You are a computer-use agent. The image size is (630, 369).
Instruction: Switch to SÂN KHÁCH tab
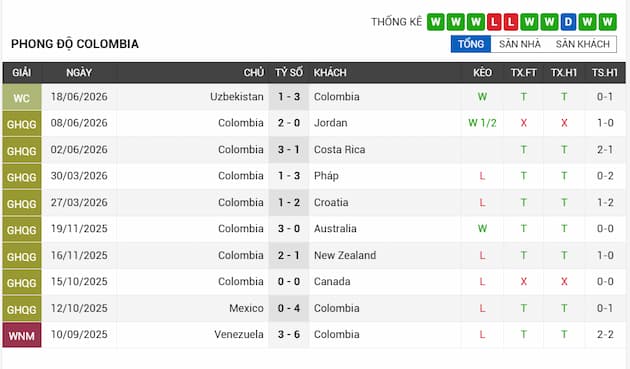pyautogui.click(x=583, y=44)
